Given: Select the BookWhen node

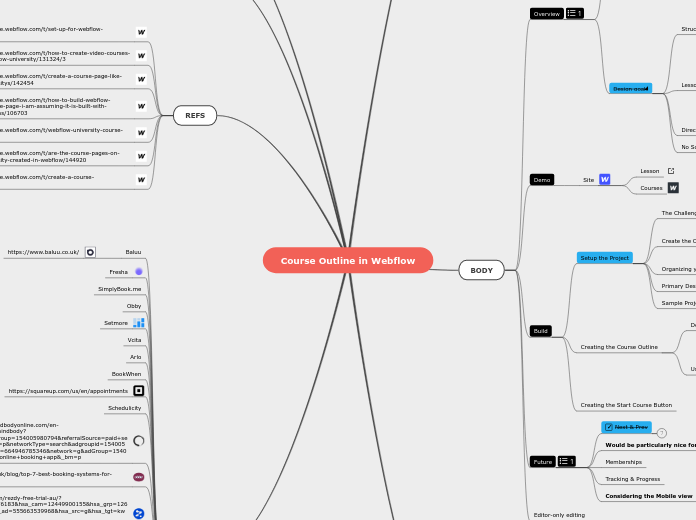Looking at the screenshot, I should (126, 374).
